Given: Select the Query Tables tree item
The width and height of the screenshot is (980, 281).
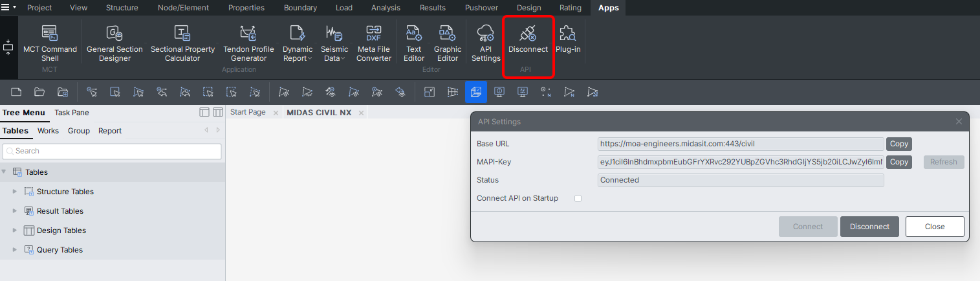Looking at the screenshot, I should pyautogui.click(x=60, y=250).
